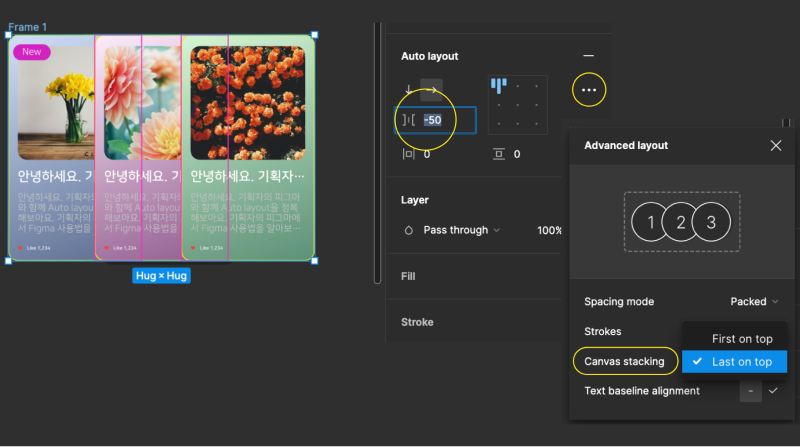Open Pass through blend mode dropdown
This screenshot has width=800, height=447.
(x=461, y=230)
